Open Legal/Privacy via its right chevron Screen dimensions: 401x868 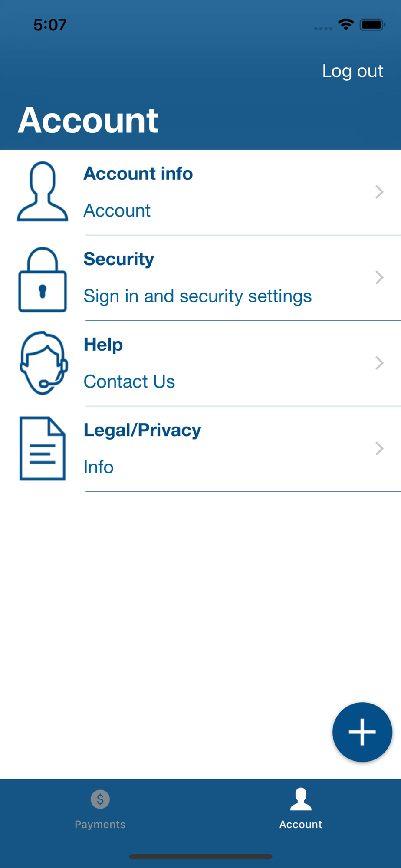pyautogui.click(x=379, y=448)
